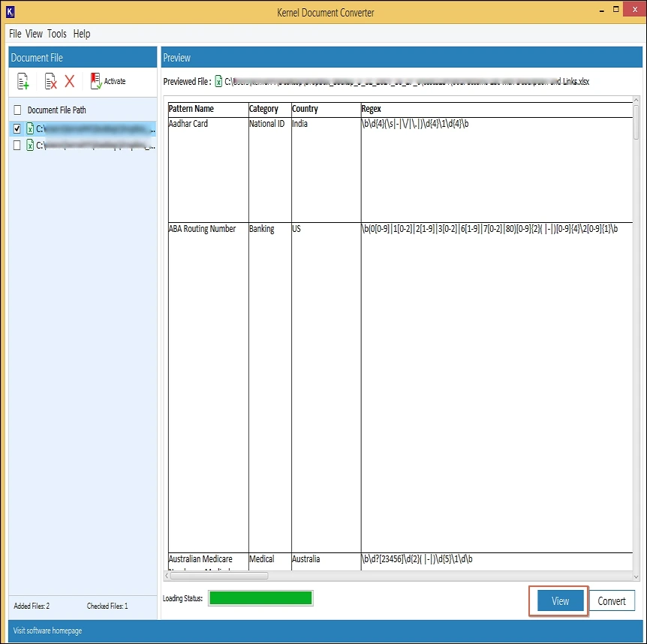The image size is (647, 644).
Task: Click the blue View button
Action: pyautogui.click(x=561, y=600)
